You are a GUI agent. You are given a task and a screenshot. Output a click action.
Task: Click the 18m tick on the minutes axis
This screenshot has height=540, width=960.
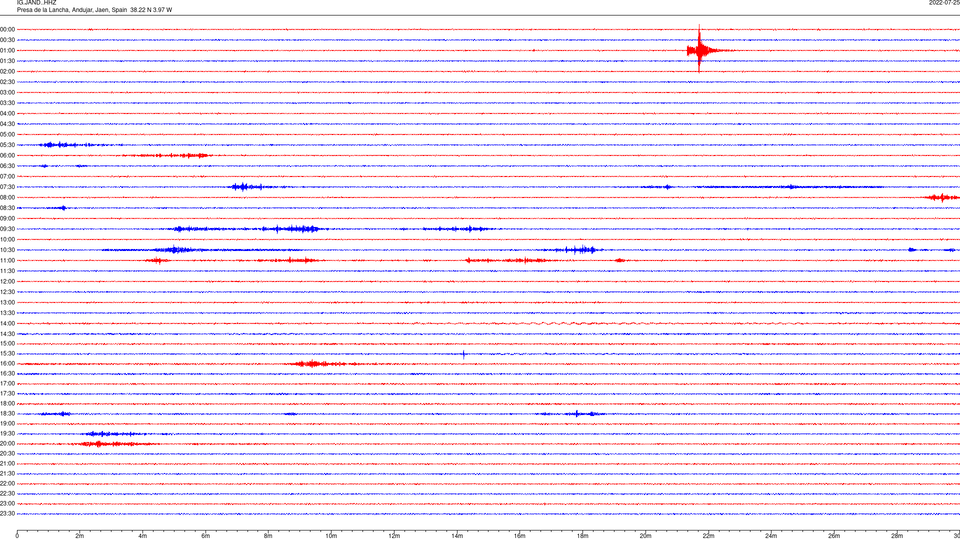point(582,536)
